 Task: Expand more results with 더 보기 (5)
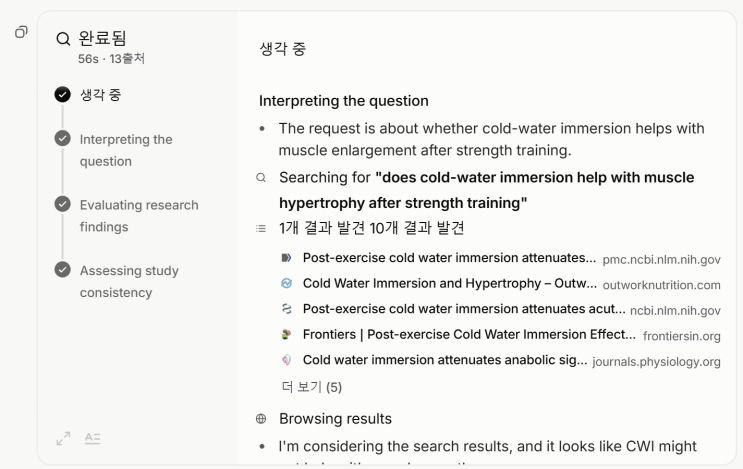312,387
